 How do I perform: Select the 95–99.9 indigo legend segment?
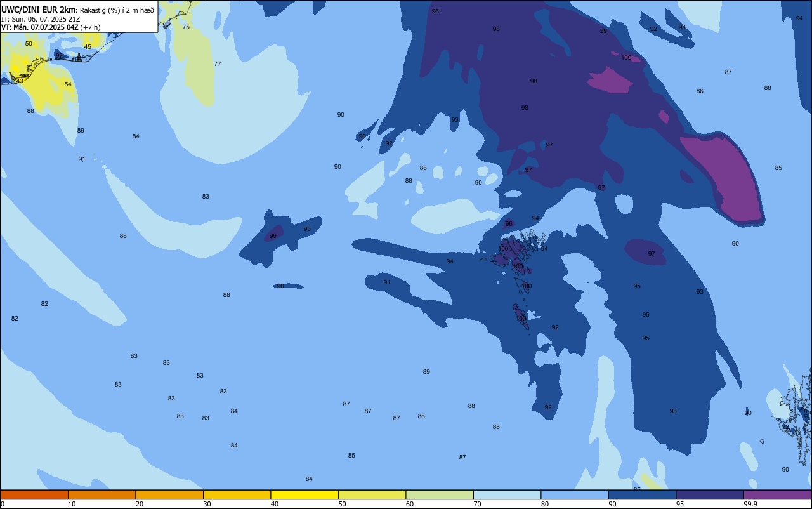point(710,494)
